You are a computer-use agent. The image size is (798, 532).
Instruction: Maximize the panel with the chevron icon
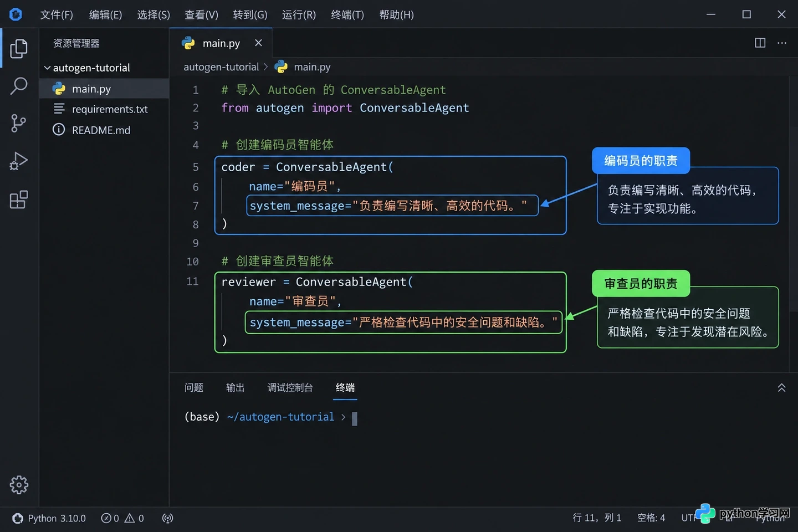coord(781,388)
